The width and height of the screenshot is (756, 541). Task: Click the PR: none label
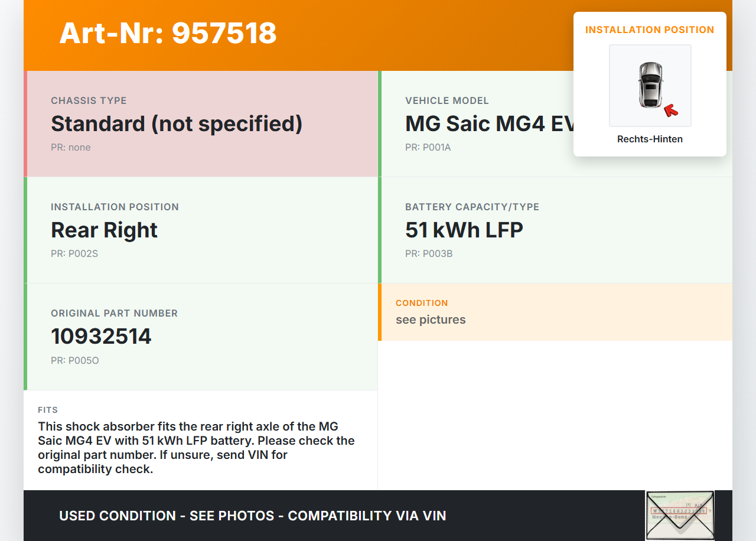click(x=71, y=148)
